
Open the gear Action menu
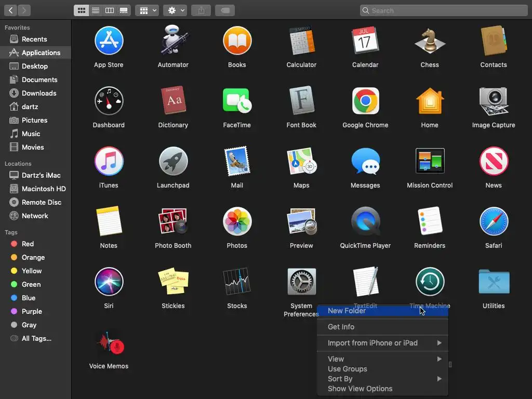[x=175, y=10]
